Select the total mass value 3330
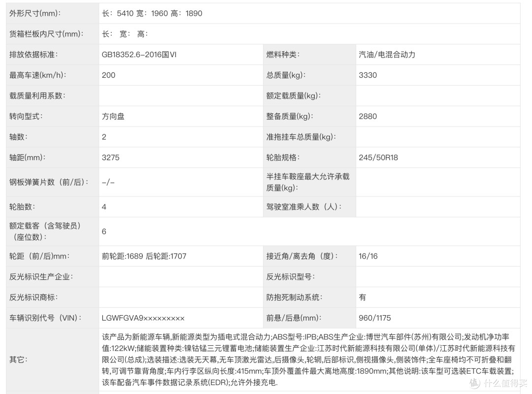The height and width of the screenshot is (394, 532). 368,75
